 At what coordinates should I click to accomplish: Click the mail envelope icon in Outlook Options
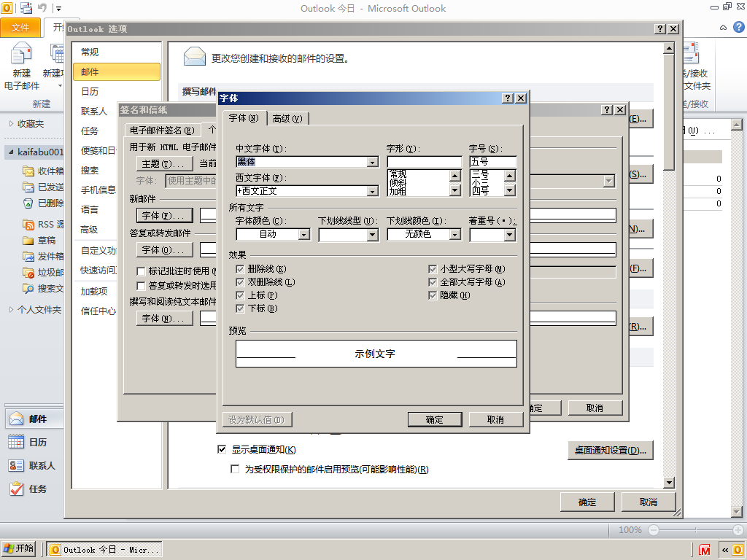click(x=194, y=57)
